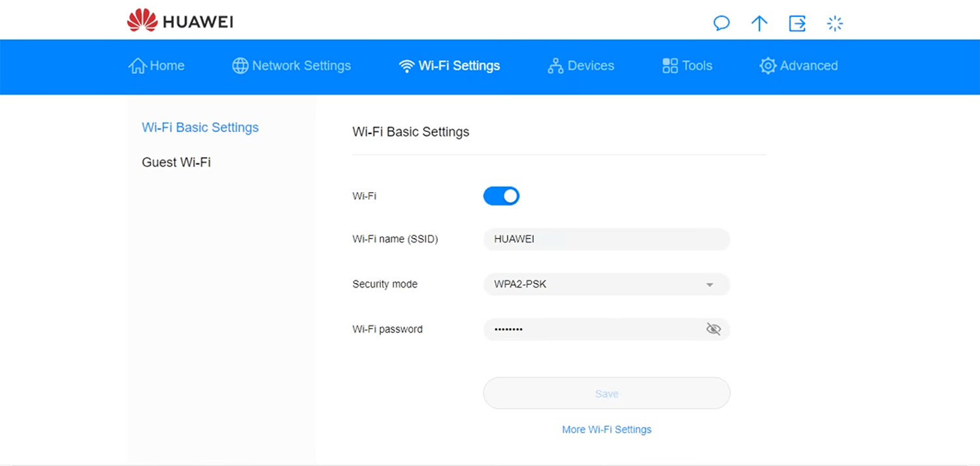The image size is (980, 466).
Task: Open the SMS messages icon
Action: click(x=721, y=24)
